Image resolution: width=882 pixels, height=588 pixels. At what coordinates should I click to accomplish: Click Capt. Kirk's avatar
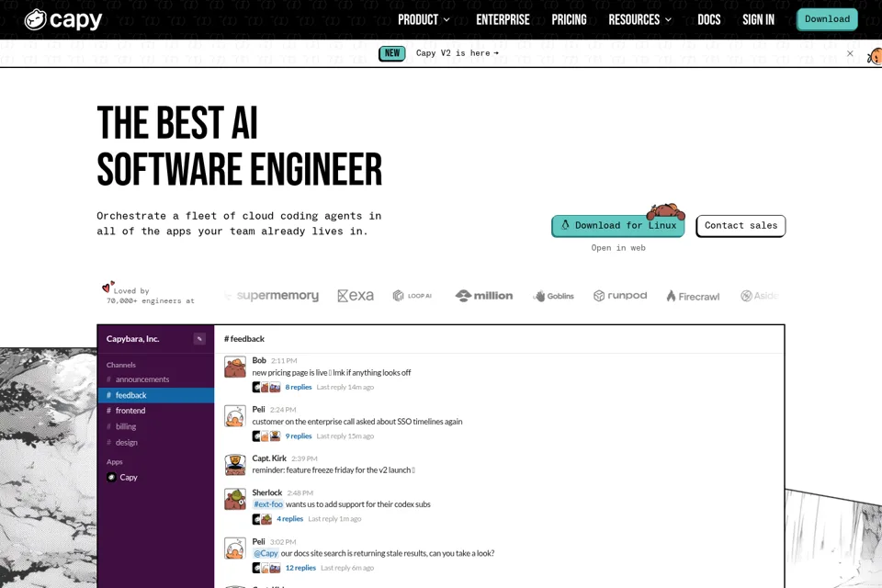coord(235,464)
